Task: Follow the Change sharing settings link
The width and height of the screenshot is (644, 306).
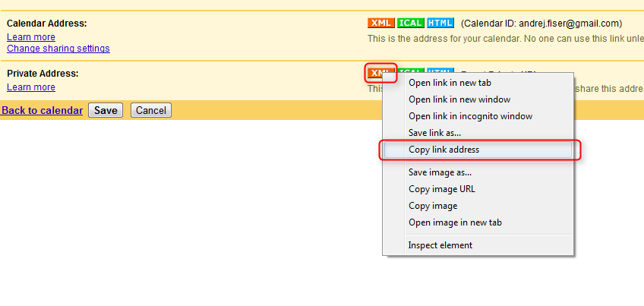Action: (58, 49)
